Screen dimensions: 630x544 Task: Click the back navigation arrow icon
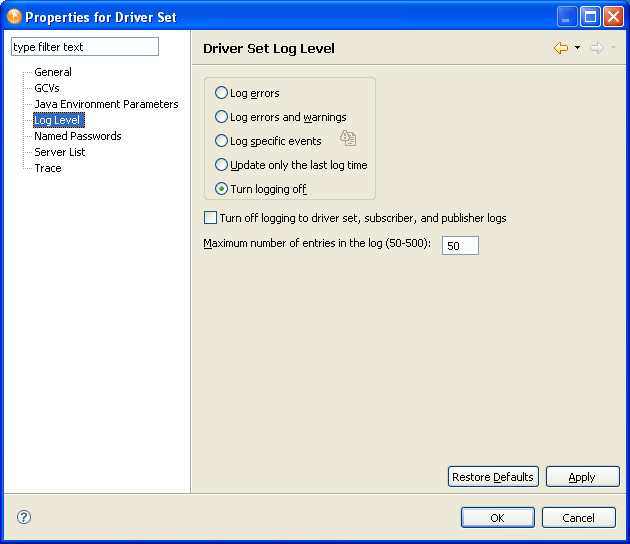coord(561,48)
